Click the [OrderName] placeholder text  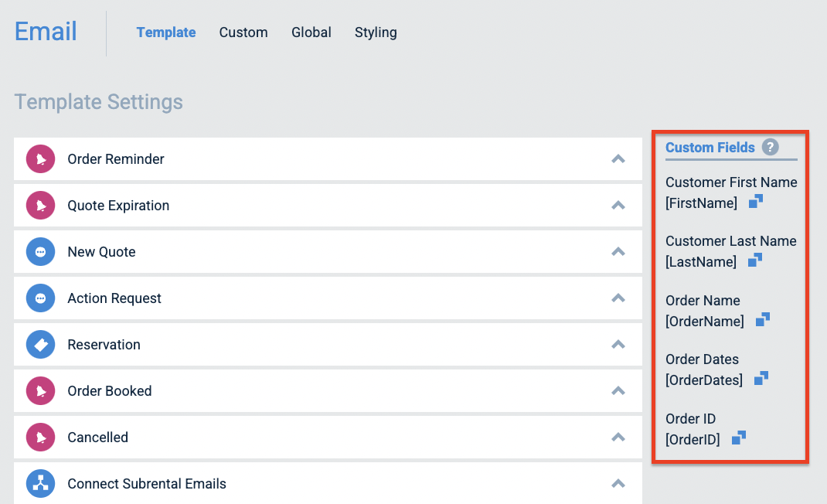[705, 322]
